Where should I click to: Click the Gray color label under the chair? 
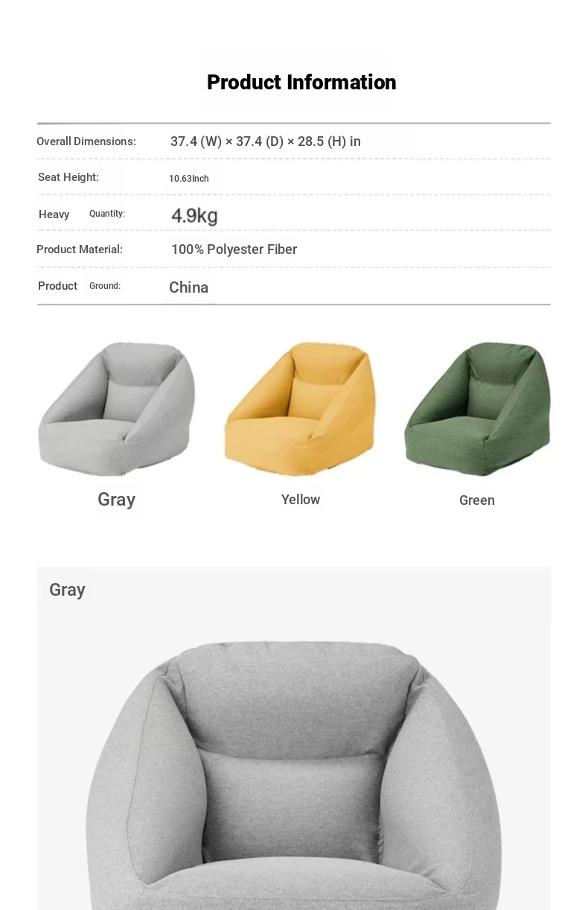point(116,500)
